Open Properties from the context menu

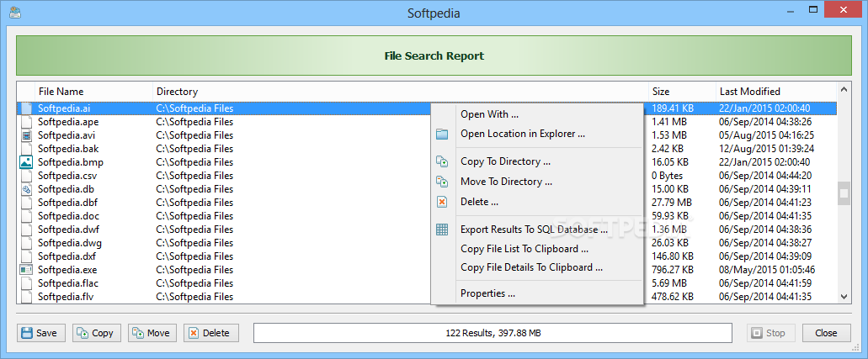487,293
